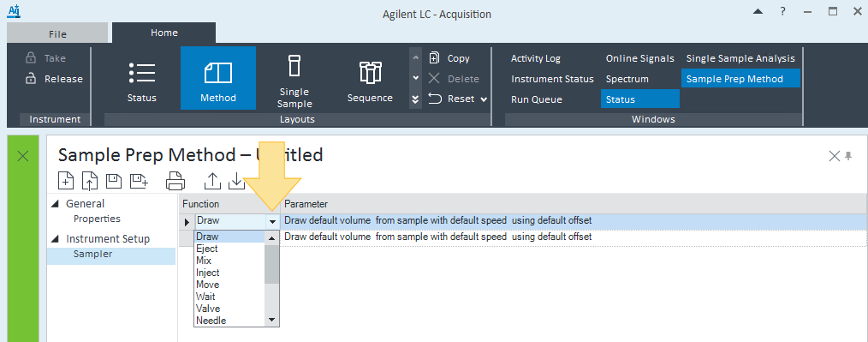Open the File tab
The height and width of the screenshot is (342, 868).
[57, 33]
